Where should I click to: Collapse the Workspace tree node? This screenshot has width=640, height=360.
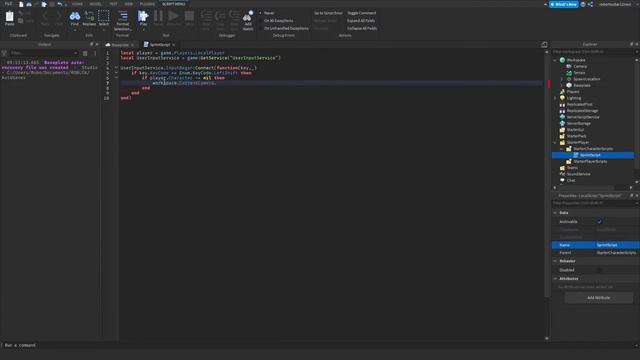[555, 60]
